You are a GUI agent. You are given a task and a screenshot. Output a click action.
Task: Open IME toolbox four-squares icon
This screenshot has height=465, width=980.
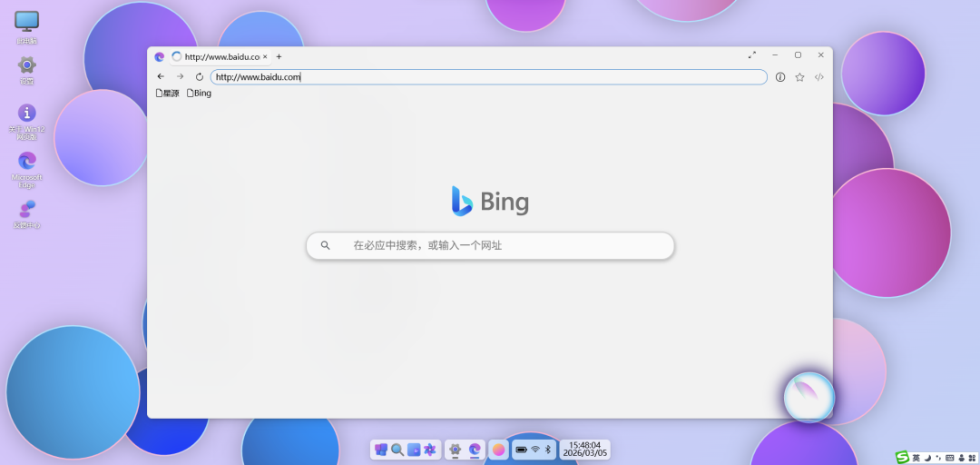tap(972, 458)
